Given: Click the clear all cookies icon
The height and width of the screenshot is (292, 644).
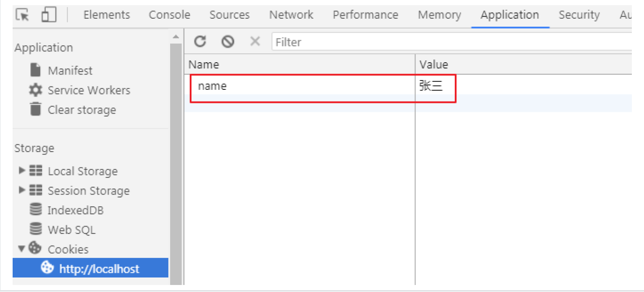Looking at the screenshot, I should tap(228, 42).
